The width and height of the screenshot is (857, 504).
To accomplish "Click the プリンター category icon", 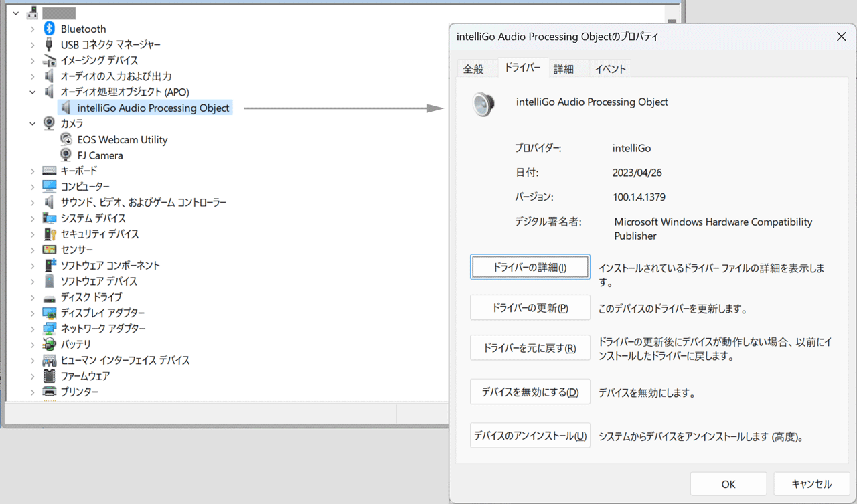I will [x=49, y=392].
